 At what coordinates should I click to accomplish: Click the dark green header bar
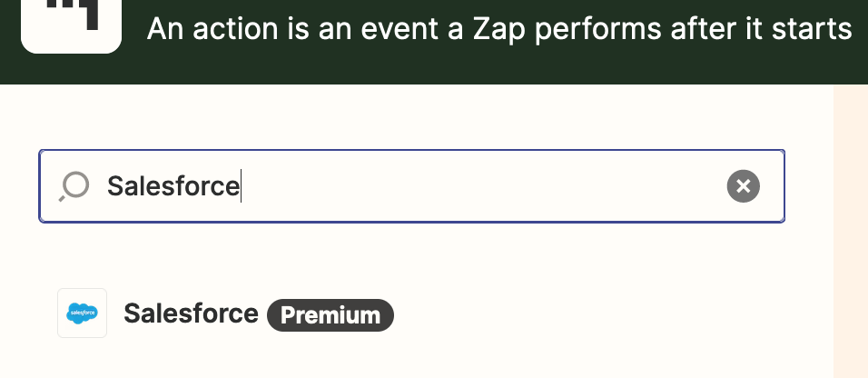coord(434,42)
